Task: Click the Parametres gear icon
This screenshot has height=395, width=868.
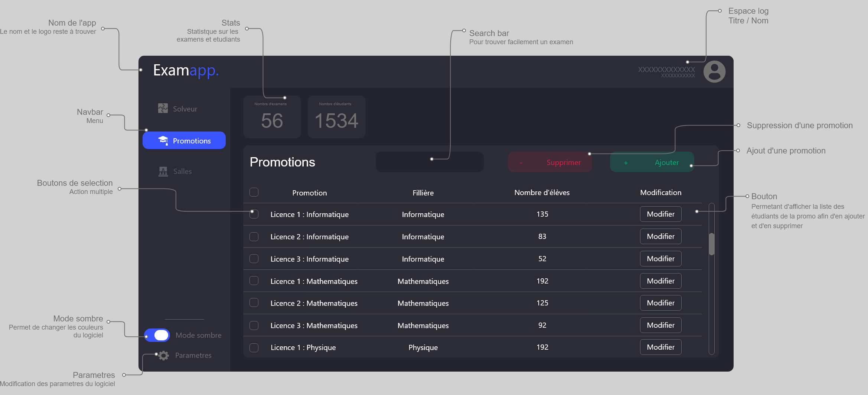Action: pos(163,355)
